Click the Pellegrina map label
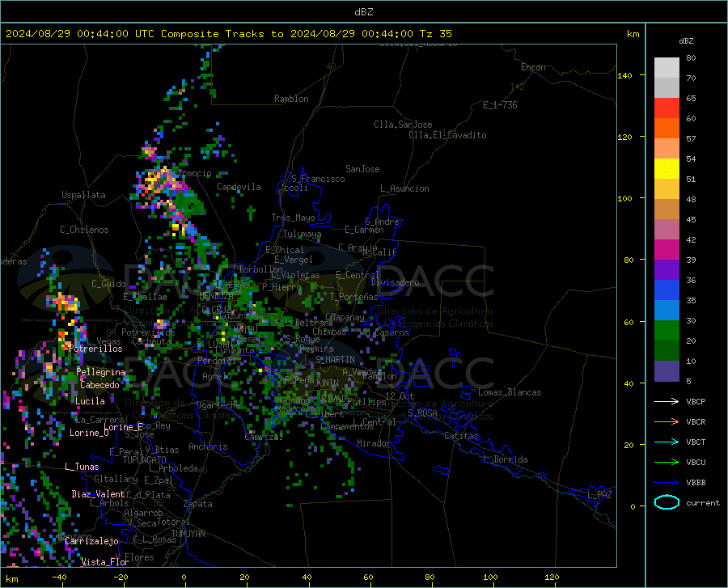The height and width of the screenshot is (588, 728). click(x=101, y=372)
